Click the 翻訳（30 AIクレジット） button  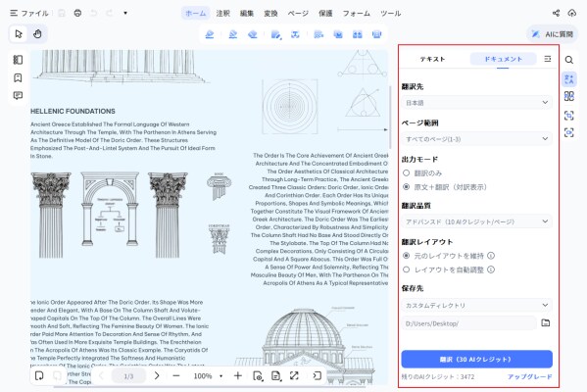click(x=476, y=359)
